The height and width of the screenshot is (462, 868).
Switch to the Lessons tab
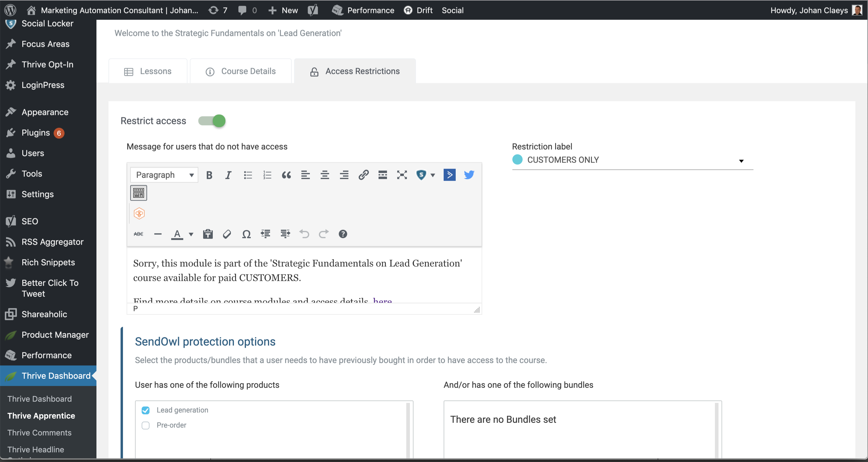[148, 71]
